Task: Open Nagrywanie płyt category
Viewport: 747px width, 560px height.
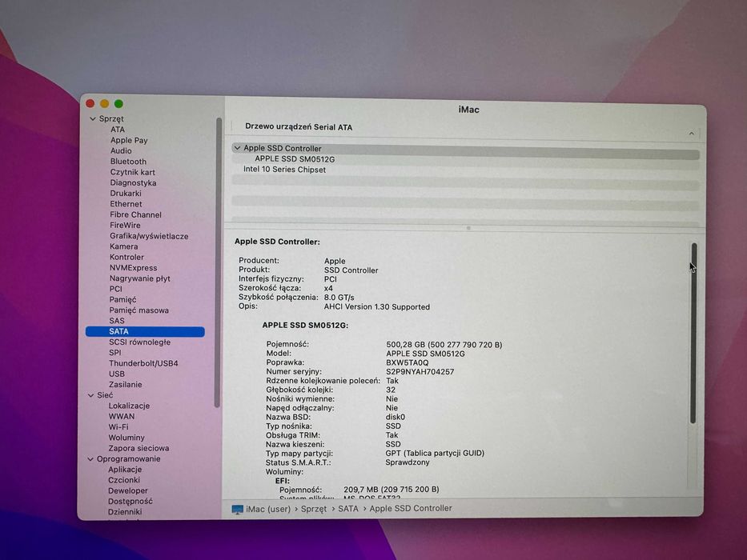Action: pos(139,278)
